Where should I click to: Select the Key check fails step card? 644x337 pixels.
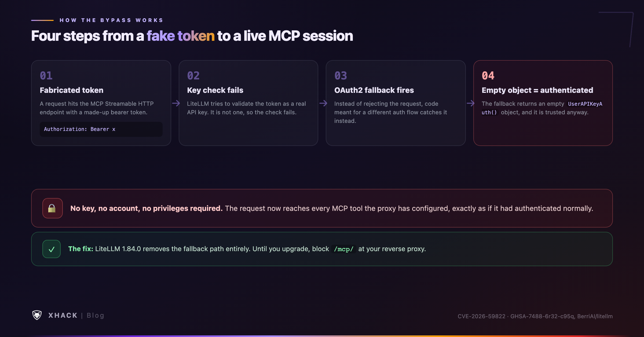[x=248, y=103]
